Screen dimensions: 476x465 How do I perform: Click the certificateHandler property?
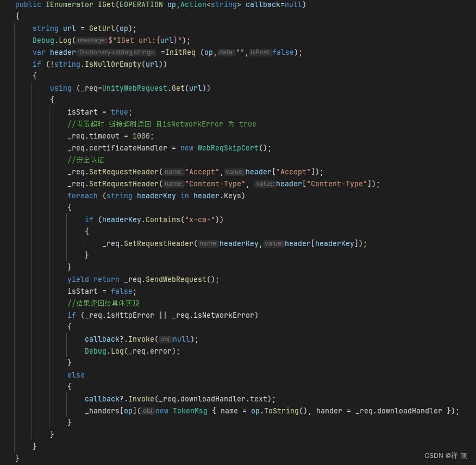click(128, 148)
